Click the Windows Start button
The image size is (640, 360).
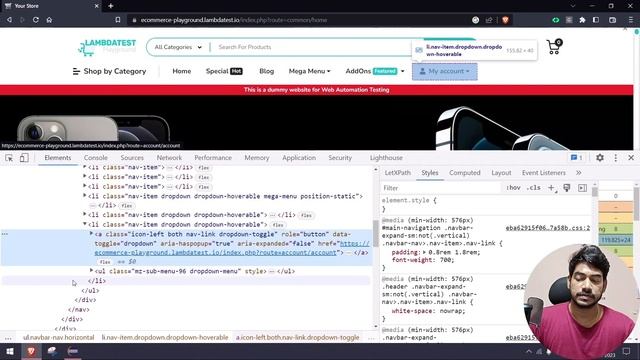point(10,351)
